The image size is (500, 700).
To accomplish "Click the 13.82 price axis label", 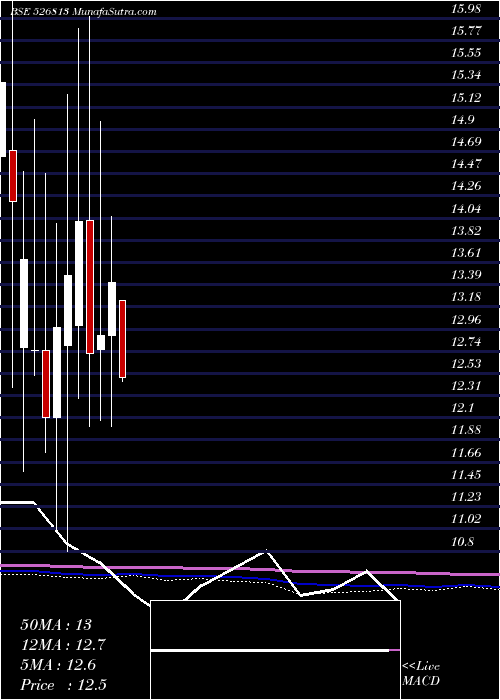I will (x=466, y=231).
